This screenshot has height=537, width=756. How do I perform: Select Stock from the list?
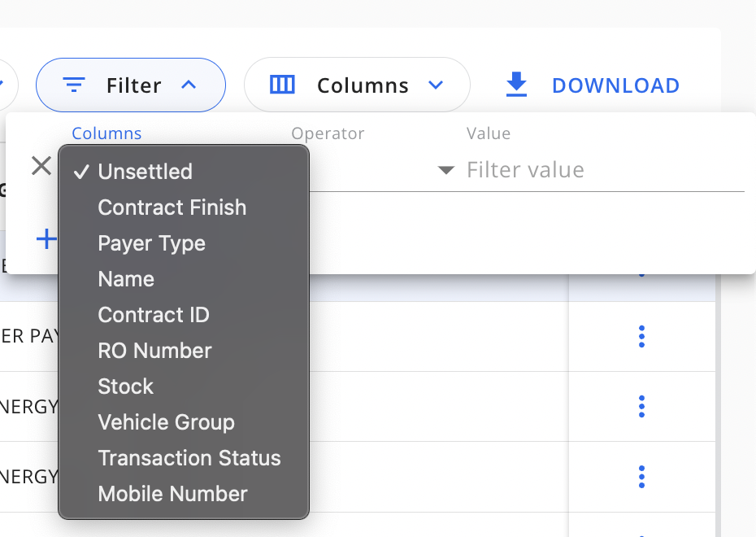pyautogui.click(x=183, y=386)
